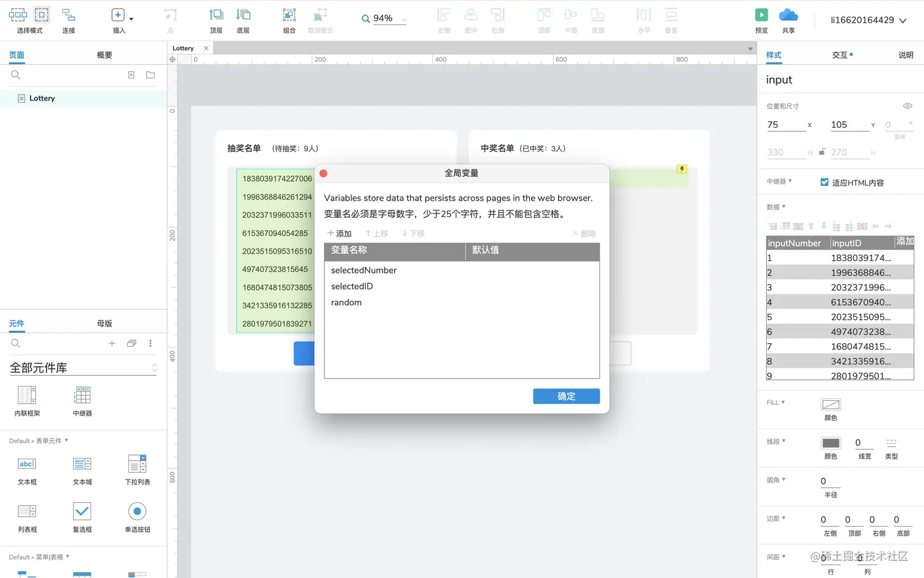This screenshot has width=924, height=578.
Task: Align widgets to 右侧 right
Action: (498, 15)
